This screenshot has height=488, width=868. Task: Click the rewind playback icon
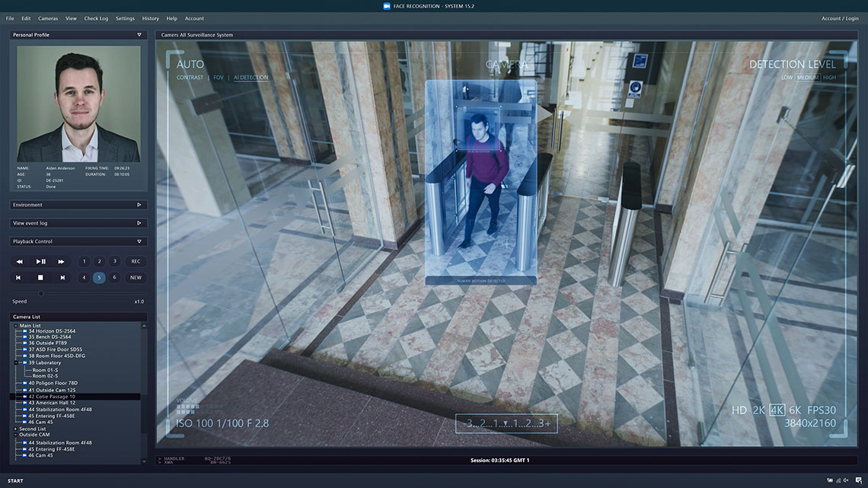click(x=19, y=261)
